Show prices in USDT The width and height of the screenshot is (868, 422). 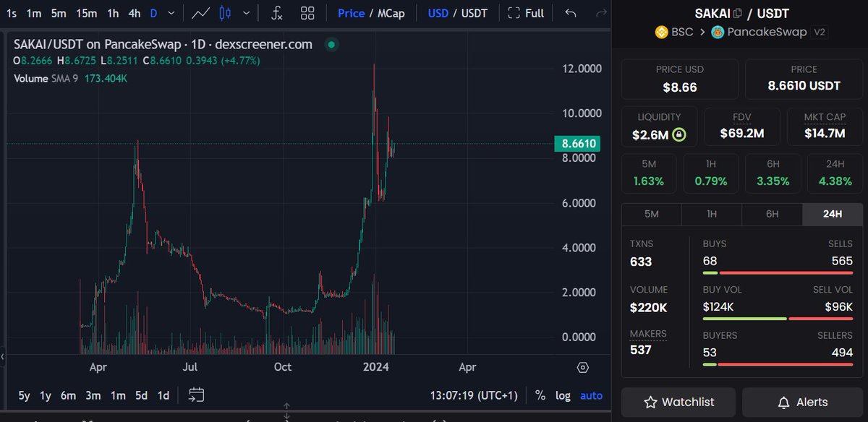474,13
